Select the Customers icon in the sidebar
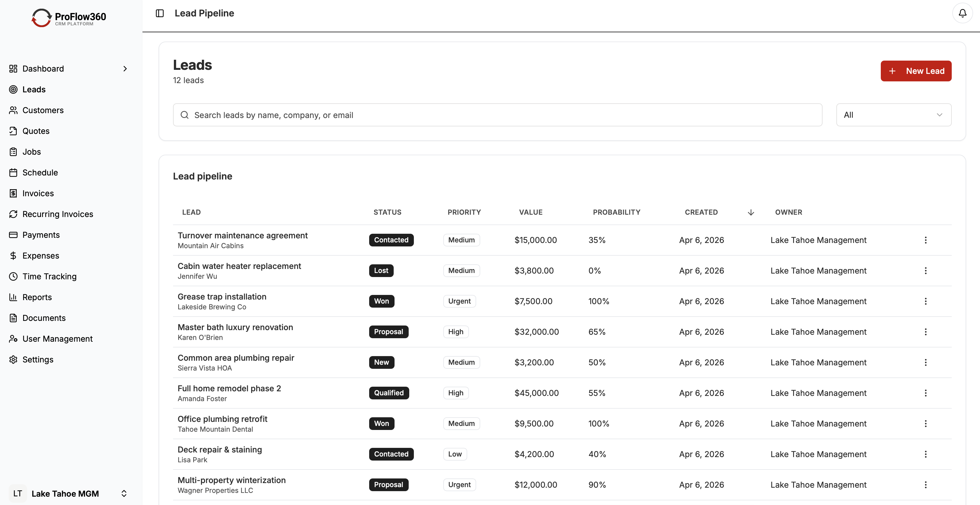Screen dimensions: 980x505 point(13,110)
